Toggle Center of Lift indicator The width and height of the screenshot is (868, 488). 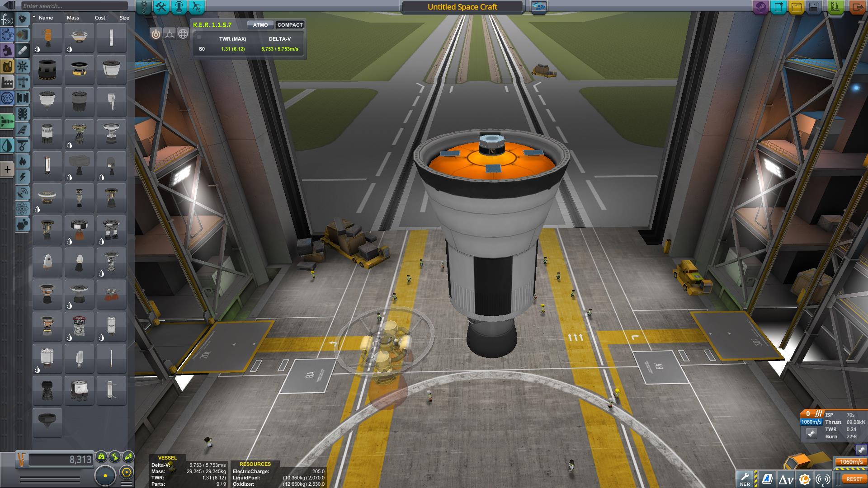coord(128,457)
